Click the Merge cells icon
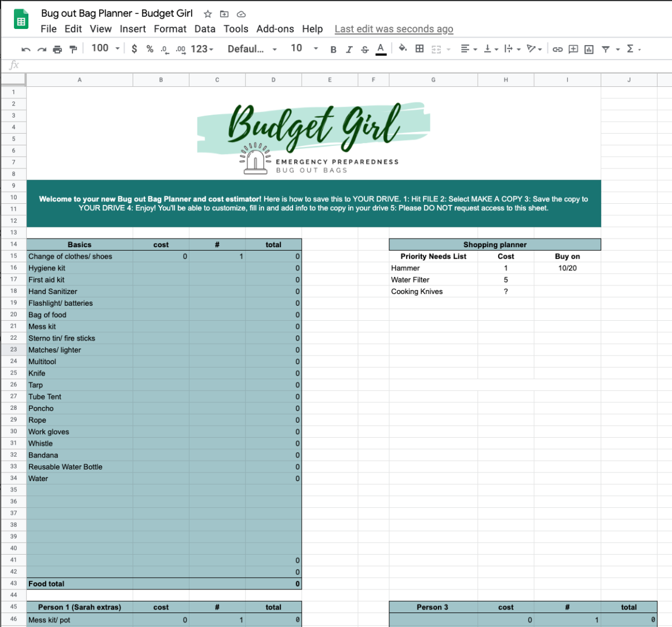 point(436,49)
